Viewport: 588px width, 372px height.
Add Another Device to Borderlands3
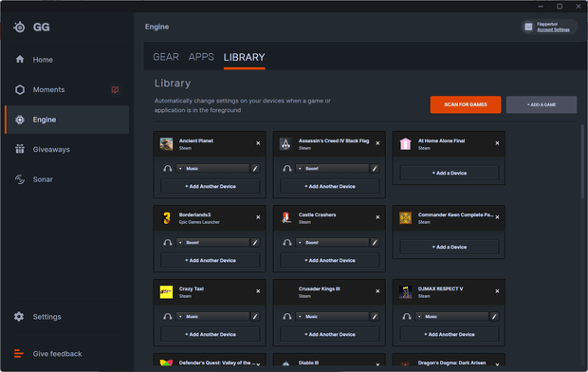[x=211, y=260]
